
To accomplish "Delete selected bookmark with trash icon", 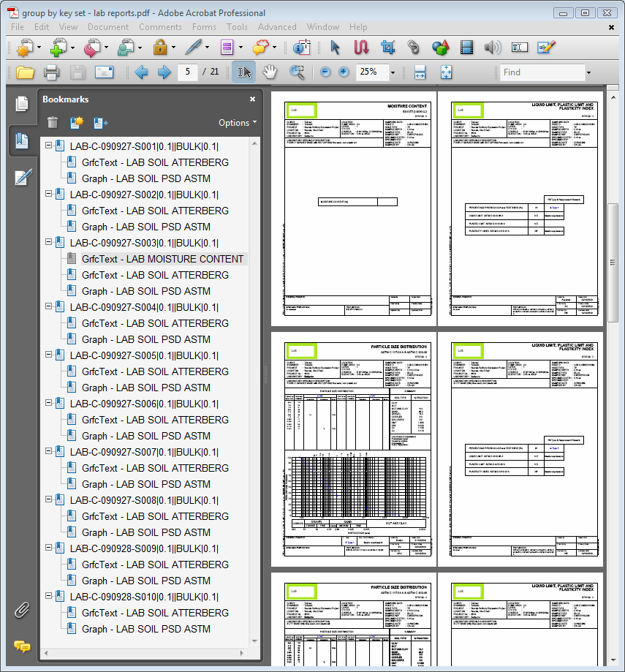I will [x=53, y=123].
